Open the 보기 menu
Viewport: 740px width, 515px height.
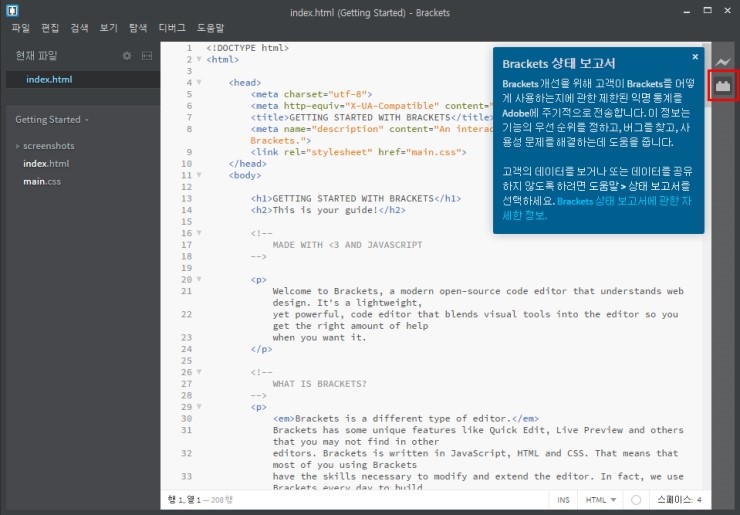(109, 28)
